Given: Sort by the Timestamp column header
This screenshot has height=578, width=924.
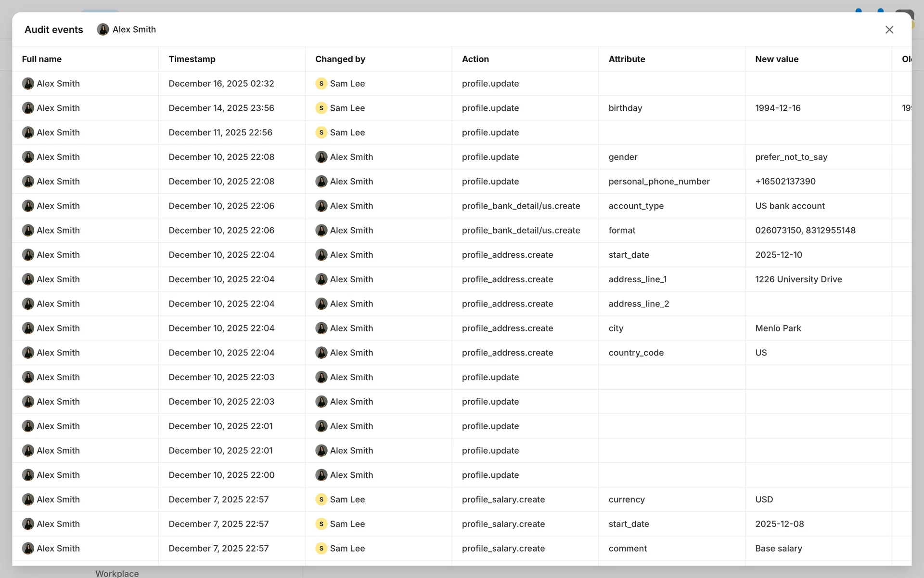Looking at the screenshot, I should pyautogui.click(x=192, y=59).
